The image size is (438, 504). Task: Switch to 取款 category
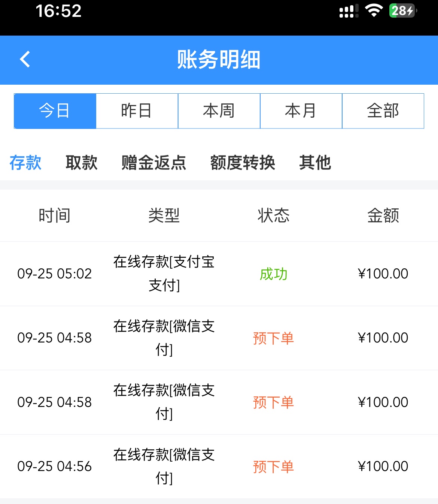[82, 163]
